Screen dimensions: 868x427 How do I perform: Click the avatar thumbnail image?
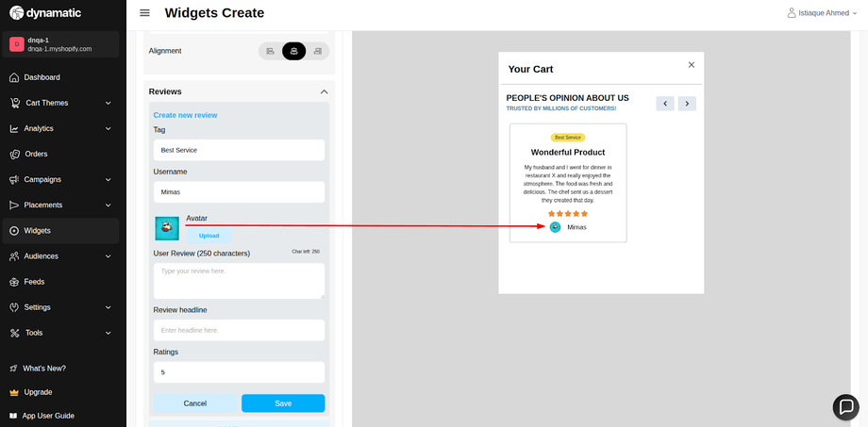pos(167,228)
